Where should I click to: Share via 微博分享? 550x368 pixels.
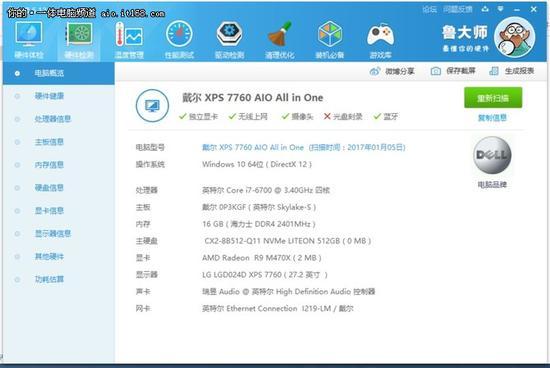(392, 71)
